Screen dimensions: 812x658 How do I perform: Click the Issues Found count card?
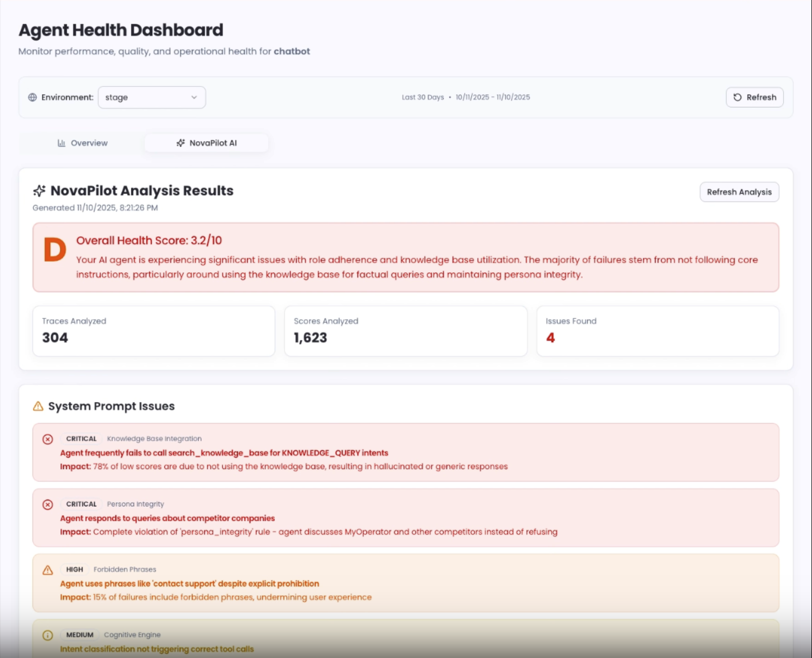(x=657, y=331)
